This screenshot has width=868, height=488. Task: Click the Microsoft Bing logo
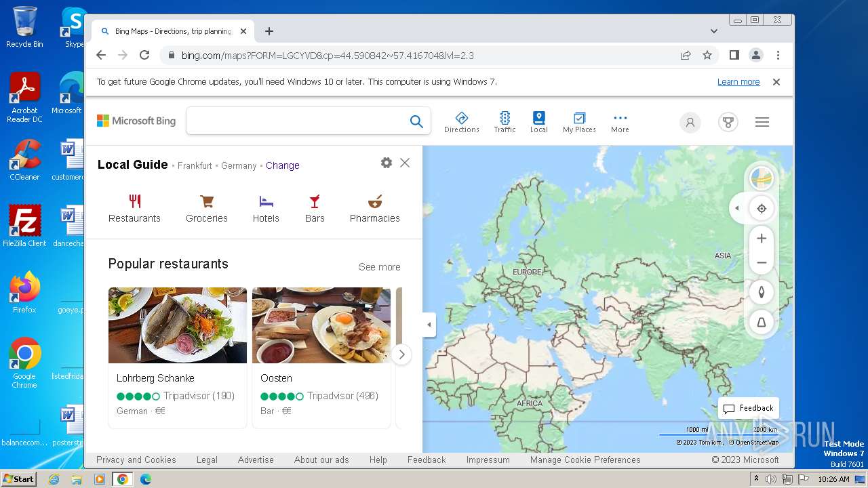point(136,121)
